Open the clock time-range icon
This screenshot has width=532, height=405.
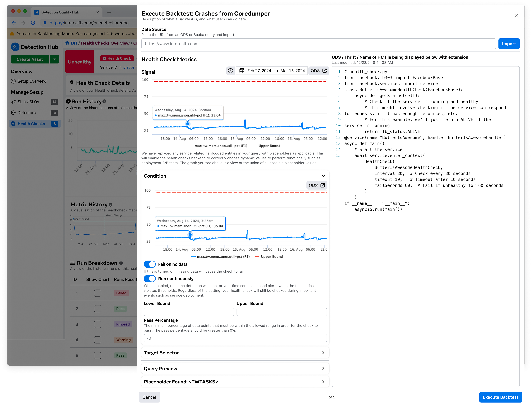pos(230,71)
